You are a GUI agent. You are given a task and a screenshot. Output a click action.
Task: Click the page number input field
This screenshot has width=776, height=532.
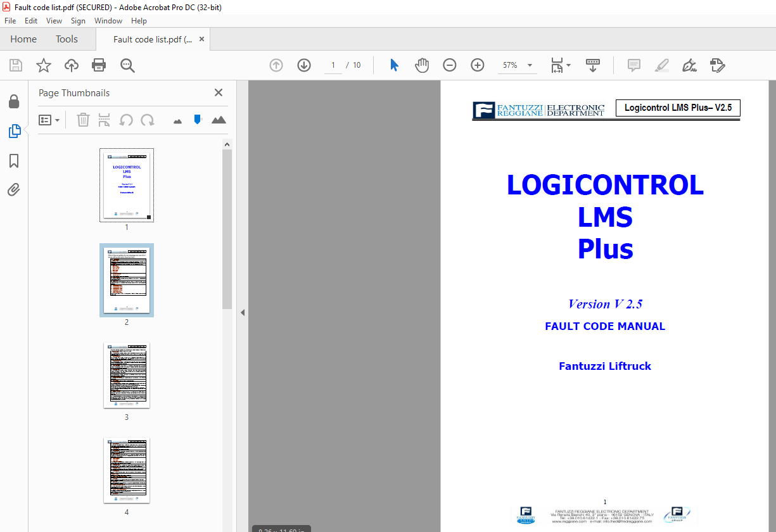[x=333, y=65]
